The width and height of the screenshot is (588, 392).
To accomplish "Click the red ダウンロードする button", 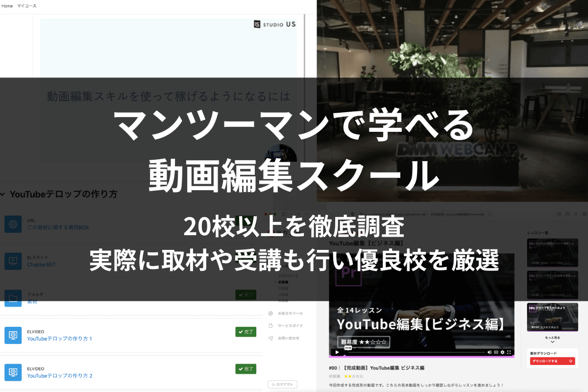I will (552, 361).
